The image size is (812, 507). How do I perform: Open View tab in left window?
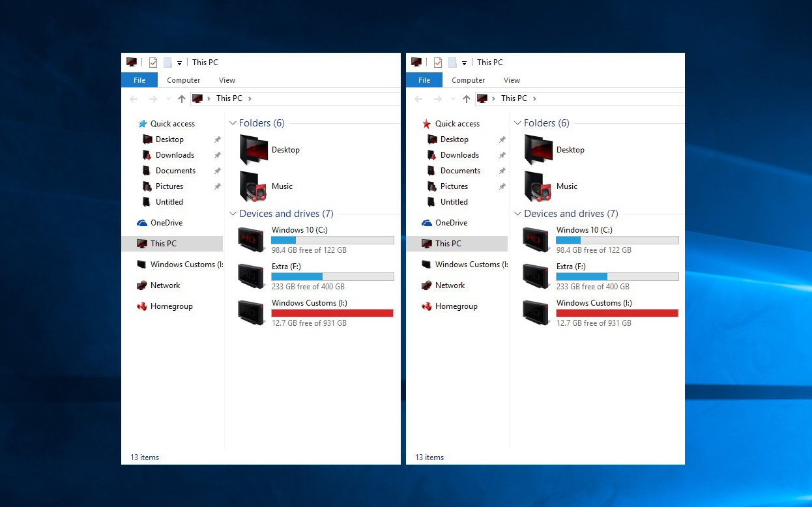pyautogui.click(x=227, y=80)
